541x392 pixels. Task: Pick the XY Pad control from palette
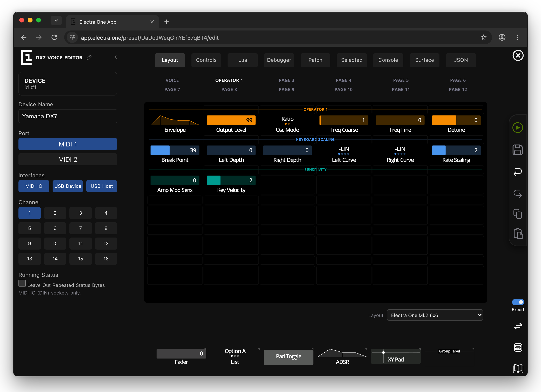[396, 356]
